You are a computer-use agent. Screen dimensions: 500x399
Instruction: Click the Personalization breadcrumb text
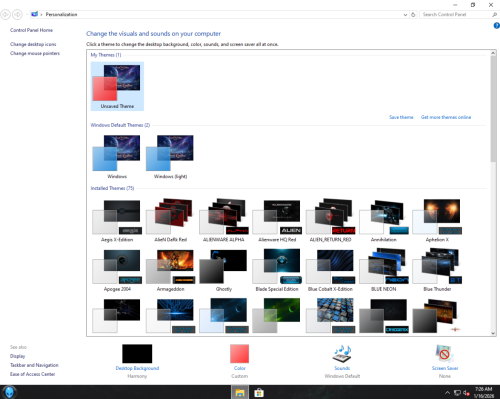[x=61, y=15]
